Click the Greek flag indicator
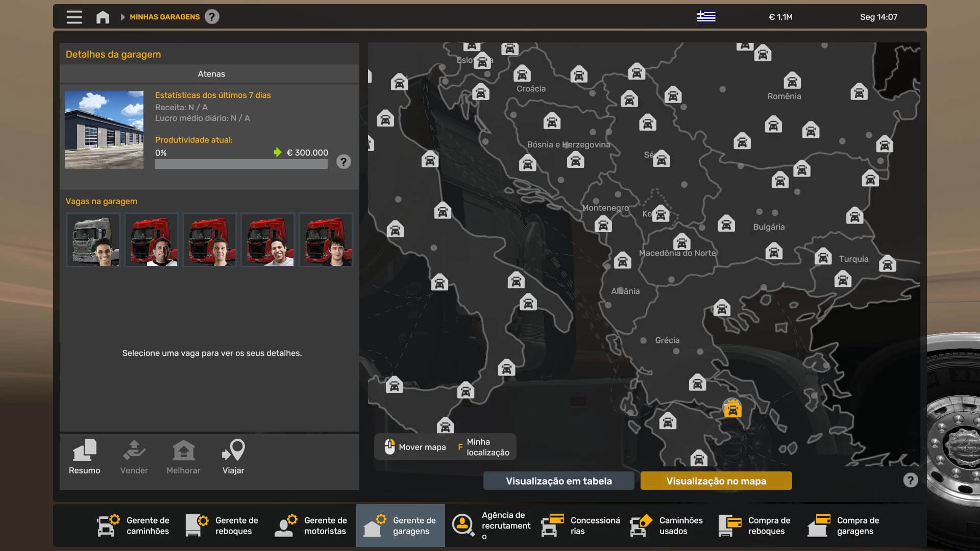 pos(706,17)
